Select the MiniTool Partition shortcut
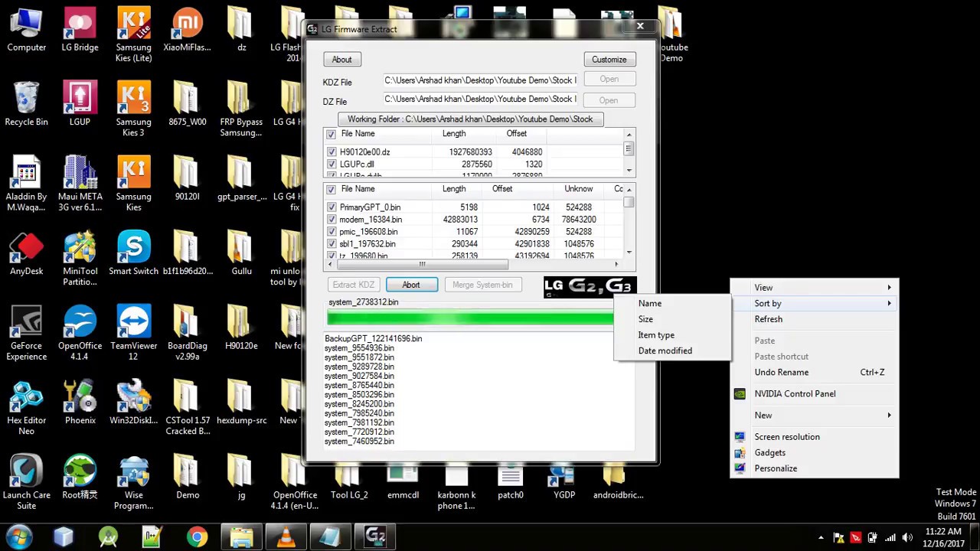Image resolution: width=980 pixels, height=551 pixels. pyautogui.click(x=80, y=259)
